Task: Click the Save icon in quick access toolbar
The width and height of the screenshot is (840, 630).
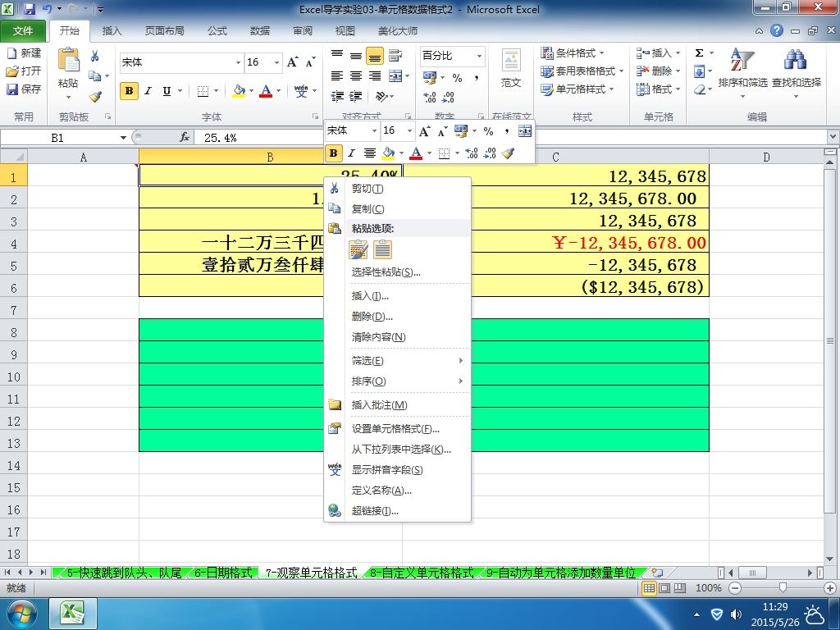Action: [30, 9]
